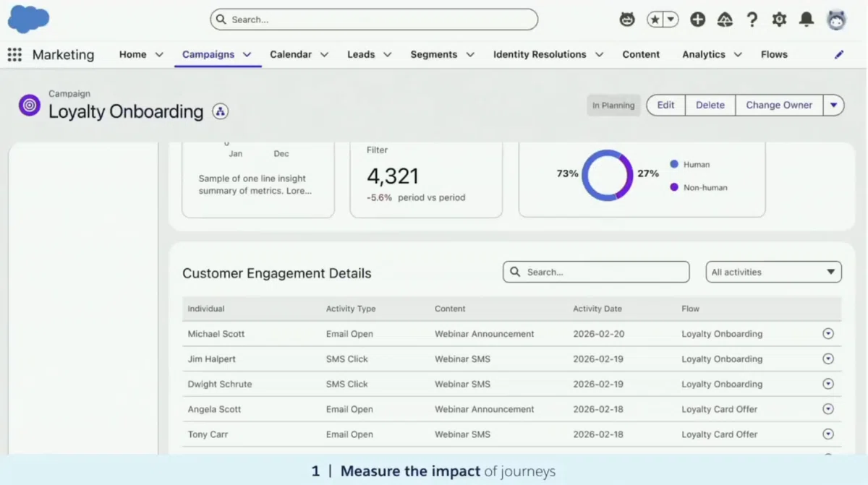Expand the Identity Resolutions tab chevron
868x485 pixels.
[x=599, y=54]
